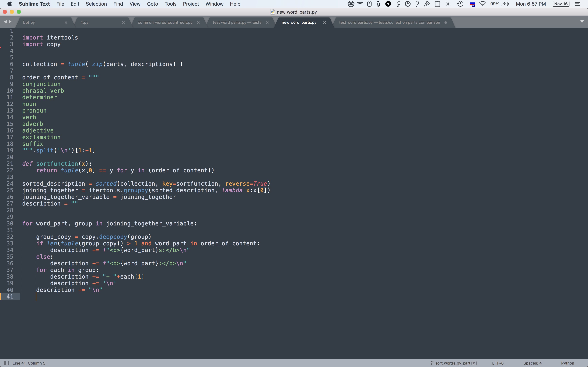This screenshot has width=588, height=367.
Task: Click the Bluetooth menu bar icon
Action: [x=448, y=4]
